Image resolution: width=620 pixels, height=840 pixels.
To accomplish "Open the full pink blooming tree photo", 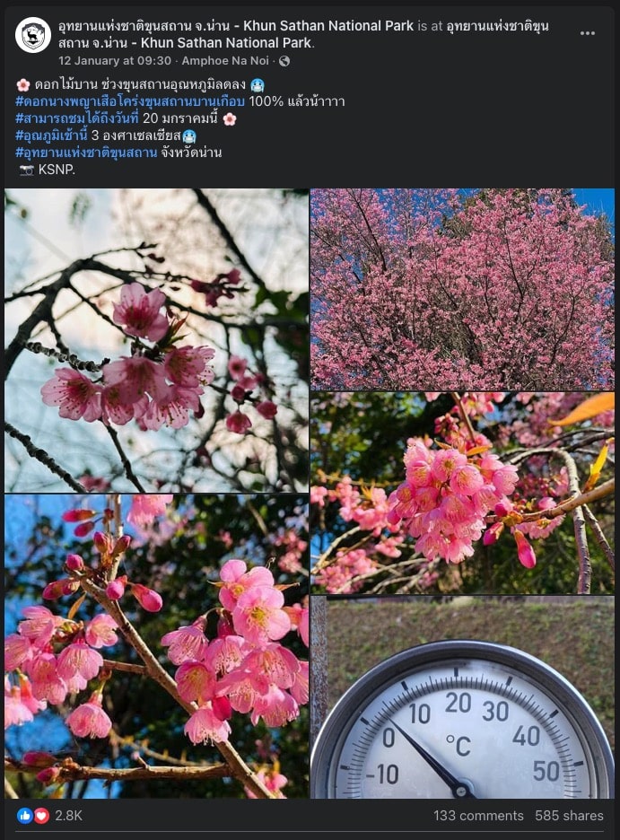I will [463, 289].
